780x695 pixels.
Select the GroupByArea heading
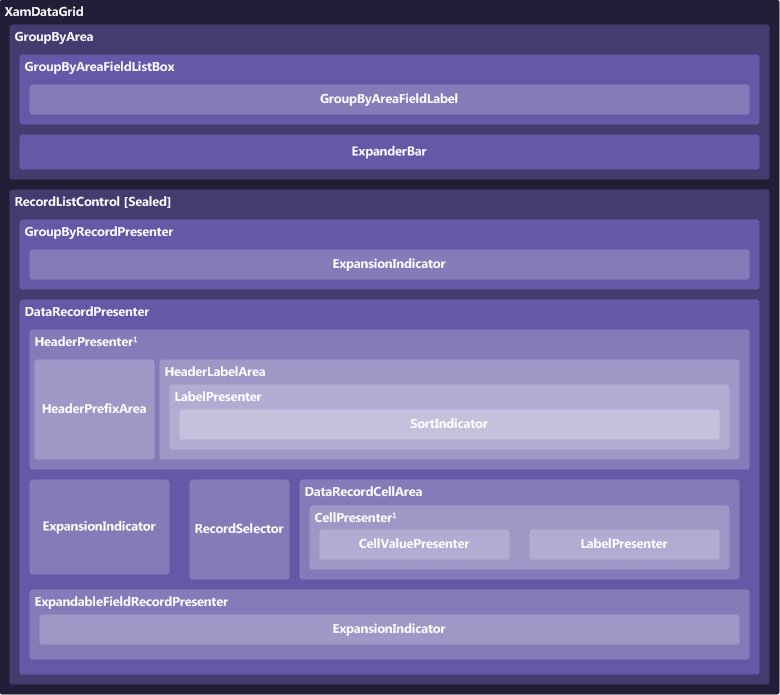click(54, 37)
